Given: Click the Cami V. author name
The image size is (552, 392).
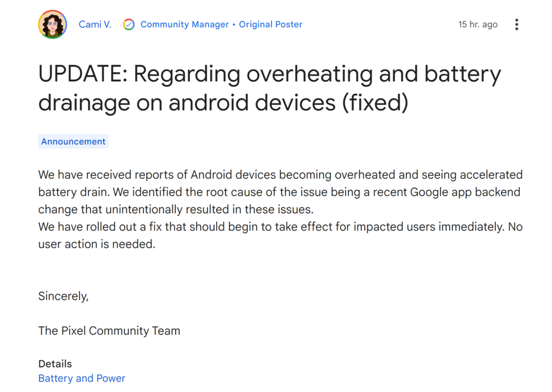Looking at the screenshot, I should [95, 24].
